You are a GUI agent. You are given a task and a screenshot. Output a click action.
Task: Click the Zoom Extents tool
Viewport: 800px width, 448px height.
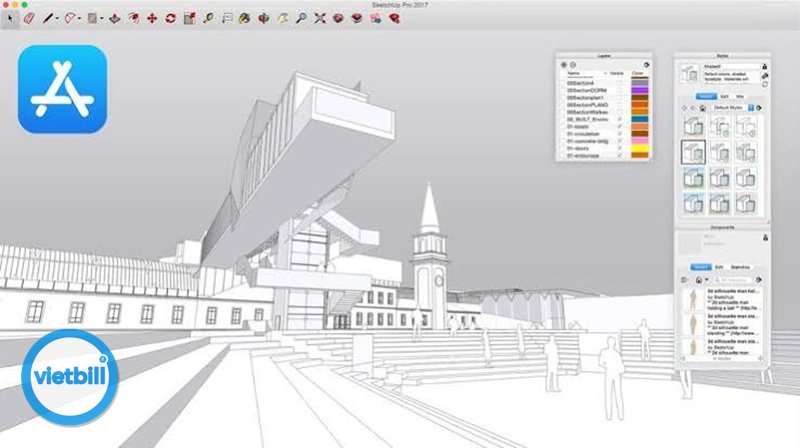click(x=320, y=19)
